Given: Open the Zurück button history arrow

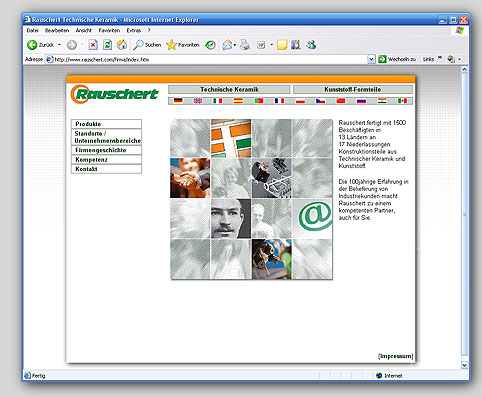Looking at the screenshot, I should point(59,45).
